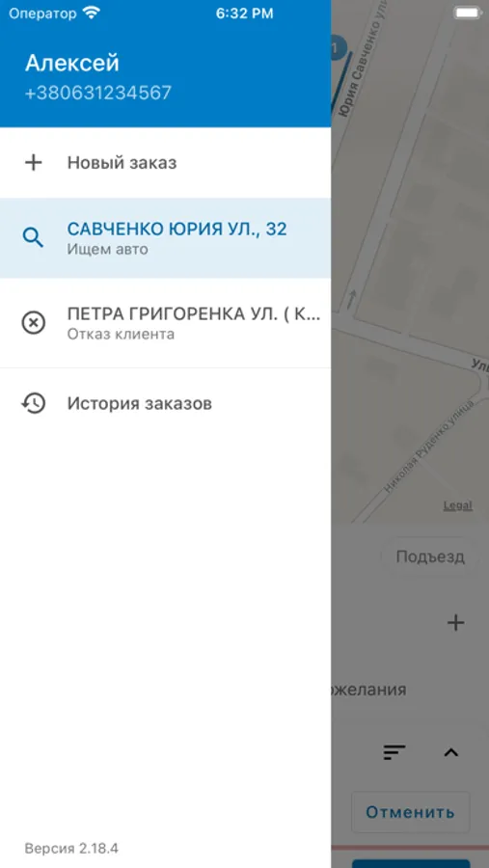Tap the Отменить button

click(410, 812)
